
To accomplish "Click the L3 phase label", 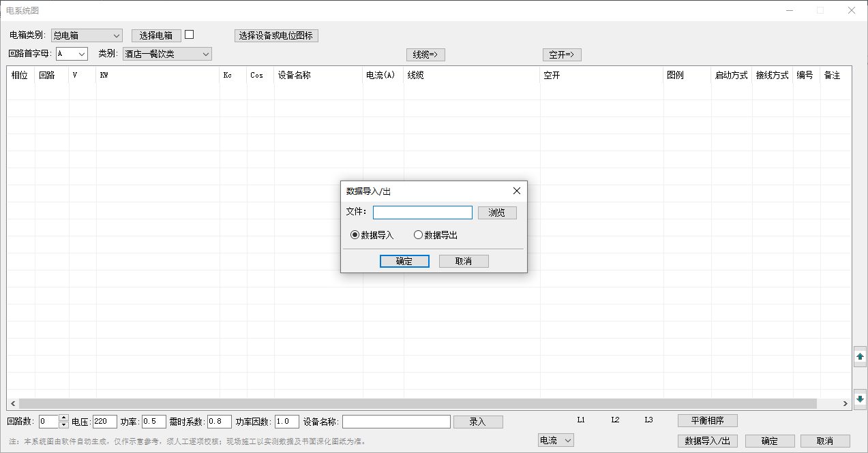I will coord(649,420).
